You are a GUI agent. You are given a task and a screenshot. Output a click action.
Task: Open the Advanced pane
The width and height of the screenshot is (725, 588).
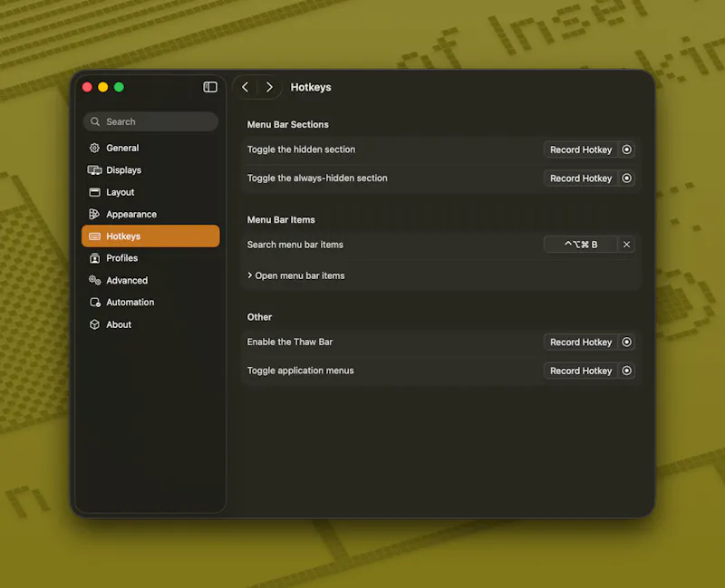[150, 280]
